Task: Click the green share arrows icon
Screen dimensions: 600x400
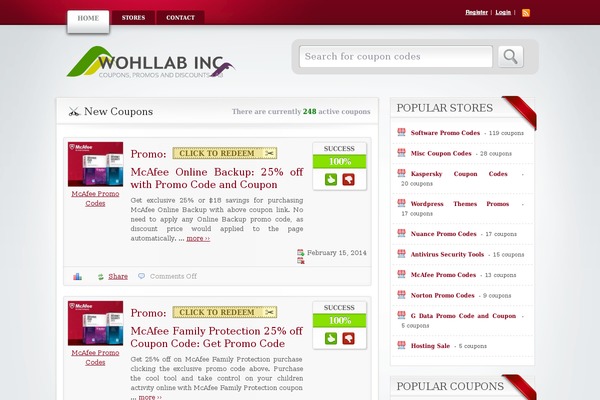Action: pyautogui.click(x=101, y=276)
